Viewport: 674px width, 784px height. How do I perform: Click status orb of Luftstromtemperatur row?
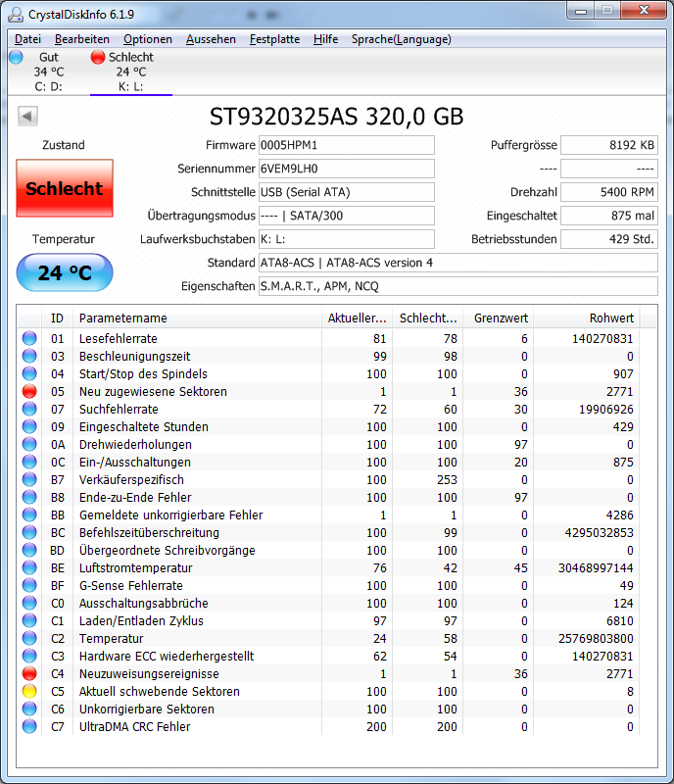tap(29, 567)
